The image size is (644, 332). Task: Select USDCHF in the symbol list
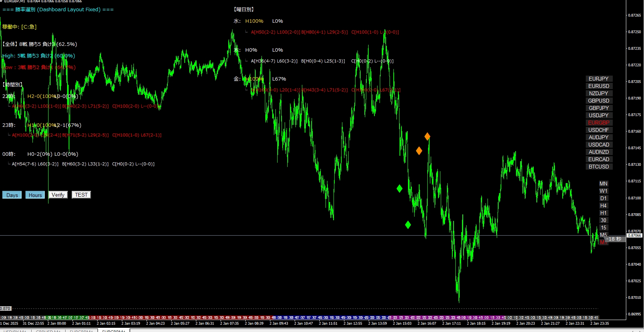tap(598, 130)
